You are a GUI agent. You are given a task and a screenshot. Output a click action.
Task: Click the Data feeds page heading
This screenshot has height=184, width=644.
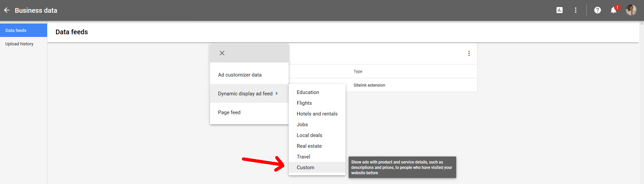pos(72,32)
